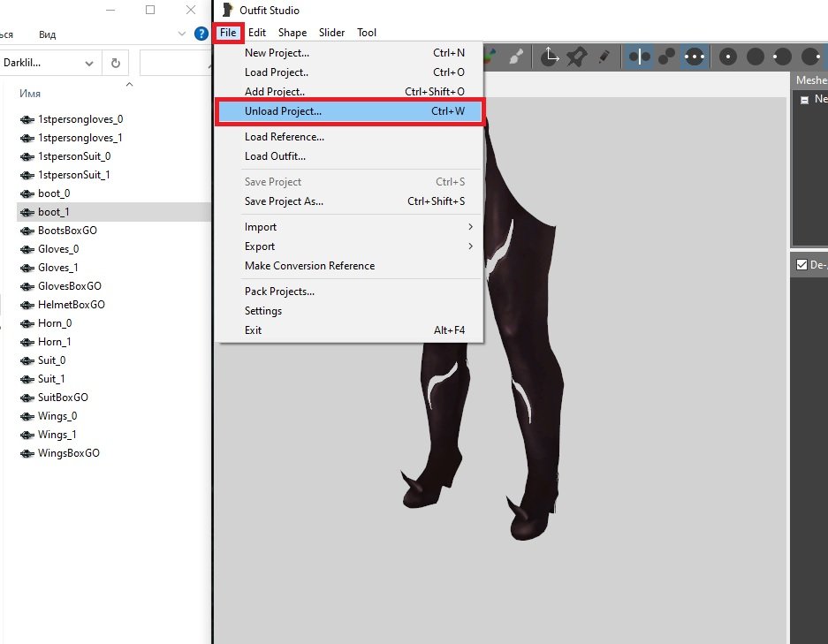The width and height of the screenshot is (828, 644).
Task: Open the Slider menu
Action: 331,33
